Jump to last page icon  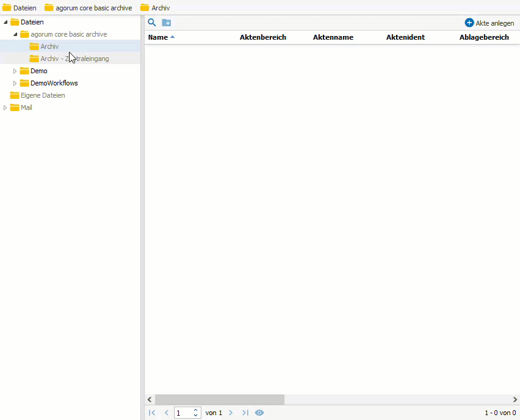pos(245,413)
